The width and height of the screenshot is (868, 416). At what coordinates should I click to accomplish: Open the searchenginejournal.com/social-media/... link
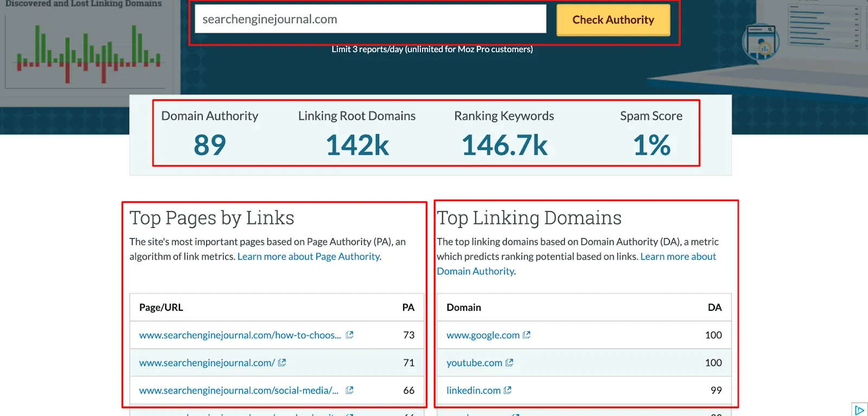tap(239, 391)
